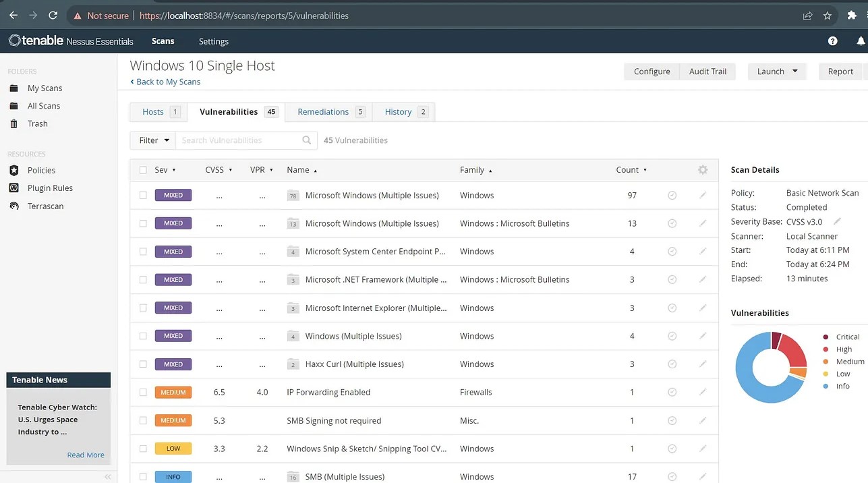Check the Microsoft .NET Framework row

[x=143, y=279]
